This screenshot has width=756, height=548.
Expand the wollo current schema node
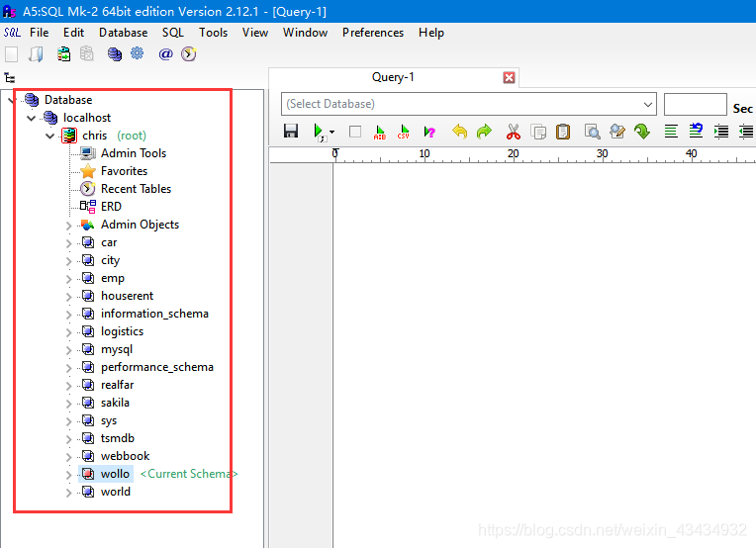tap(68, 475)
